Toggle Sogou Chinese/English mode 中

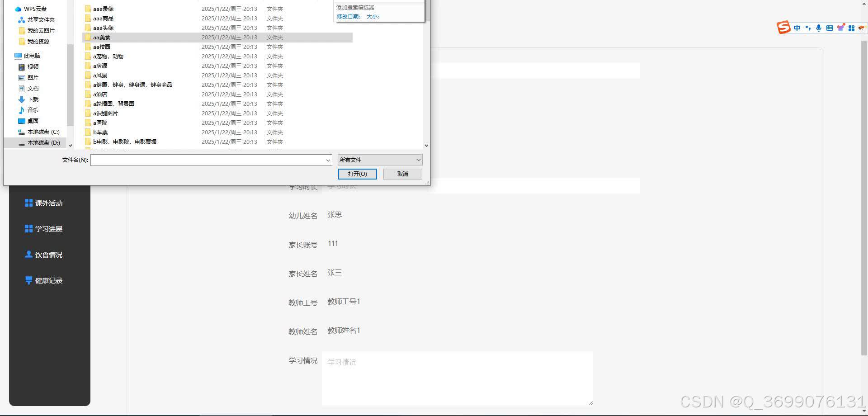(797, 28)
